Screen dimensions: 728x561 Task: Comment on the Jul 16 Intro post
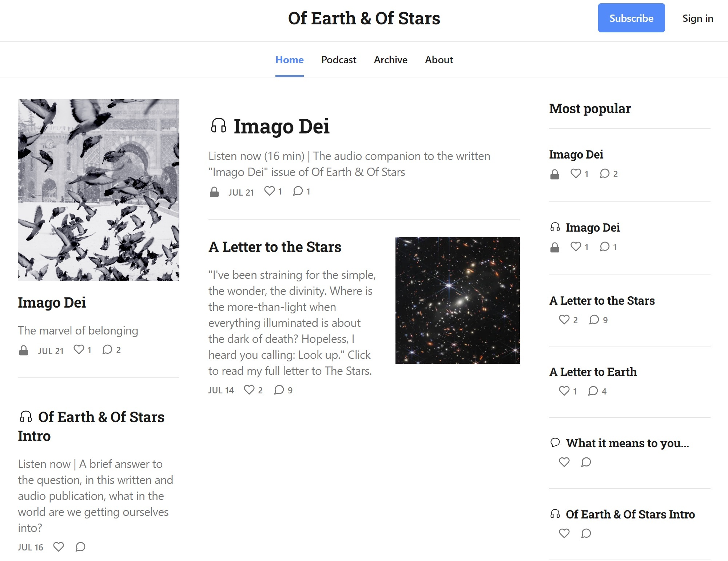(80, 547)
